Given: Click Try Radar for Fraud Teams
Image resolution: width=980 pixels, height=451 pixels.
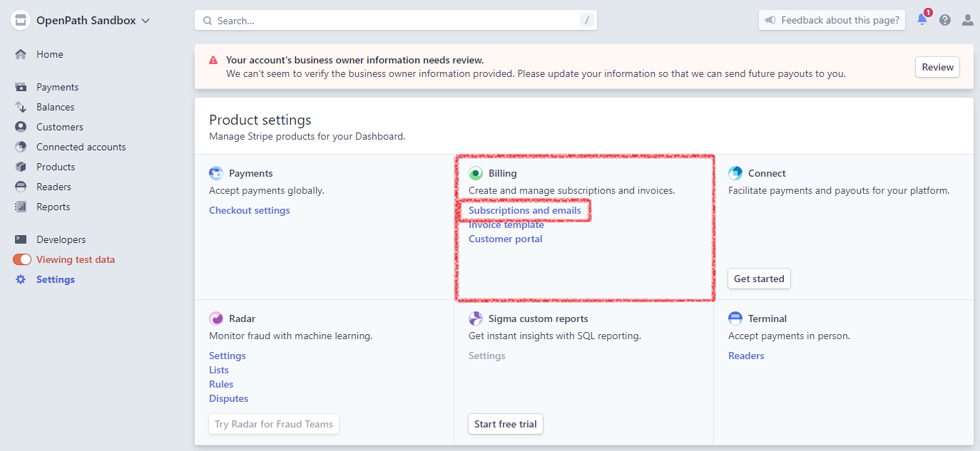Looking at the screenshot, I should pyautogui.click(x=274, y=424).
